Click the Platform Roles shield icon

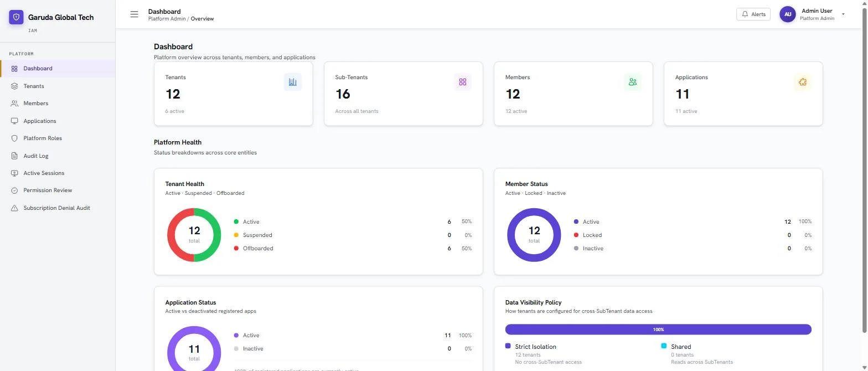(14, 138)
